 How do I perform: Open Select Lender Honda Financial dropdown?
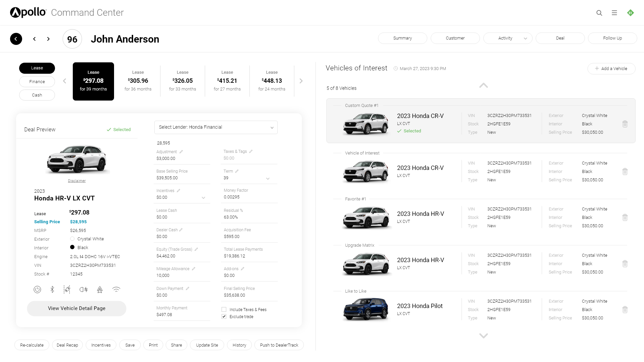click(216, 127)
